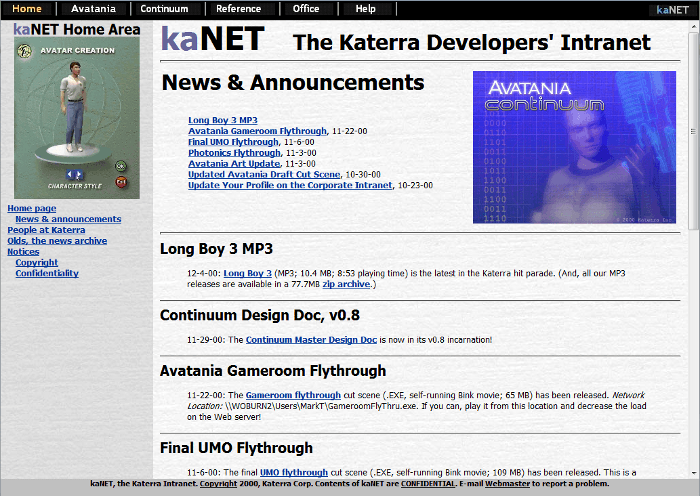The height and width of the screenshot is (496, 700).
Task: Open the Continuum menu
Action: point(164,8)
